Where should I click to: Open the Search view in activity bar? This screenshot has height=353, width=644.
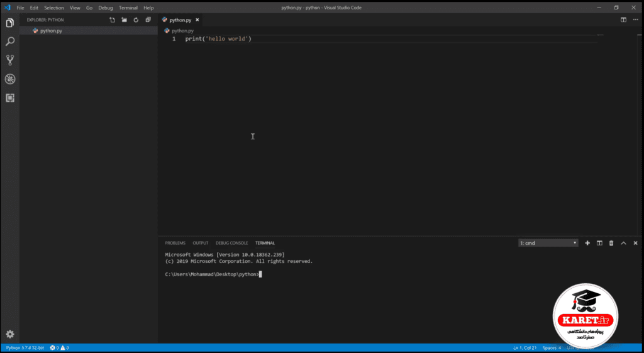[10, 42]
